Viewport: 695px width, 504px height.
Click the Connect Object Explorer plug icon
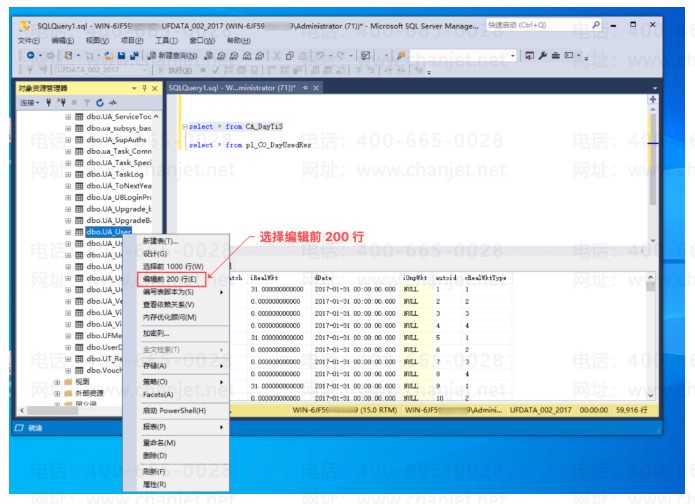pyautogui.click(x=48, y=103)
